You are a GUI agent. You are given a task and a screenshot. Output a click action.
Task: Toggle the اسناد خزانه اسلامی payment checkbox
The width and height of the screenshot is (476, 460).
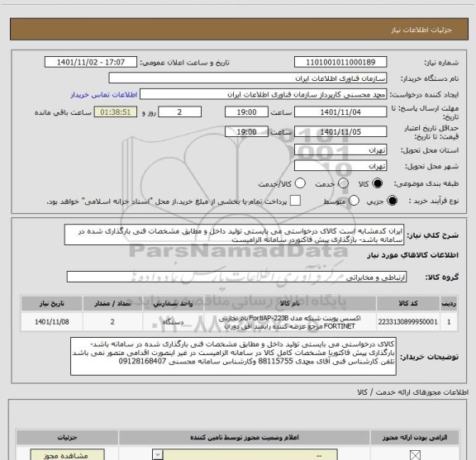coord(295,201)
